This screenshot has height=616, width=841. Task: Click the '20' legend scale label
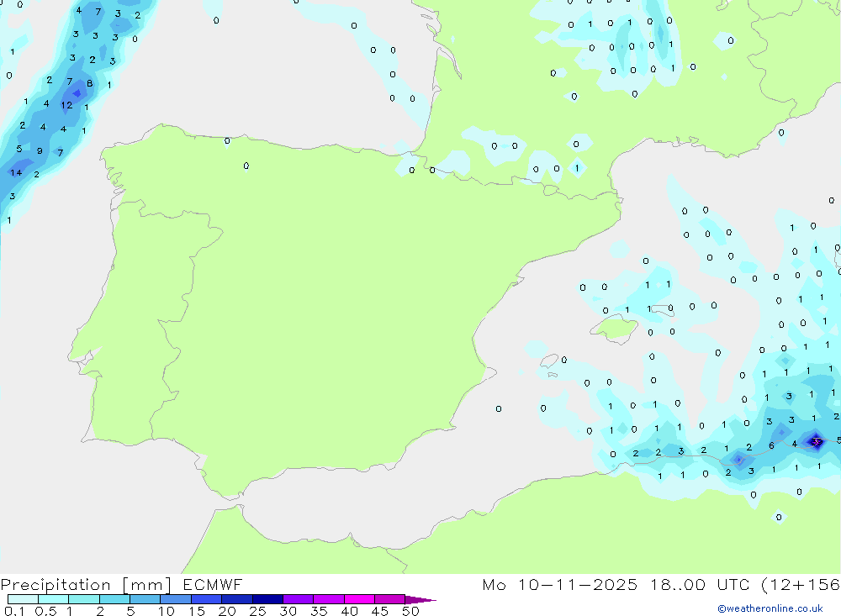[x=227, y=611]
